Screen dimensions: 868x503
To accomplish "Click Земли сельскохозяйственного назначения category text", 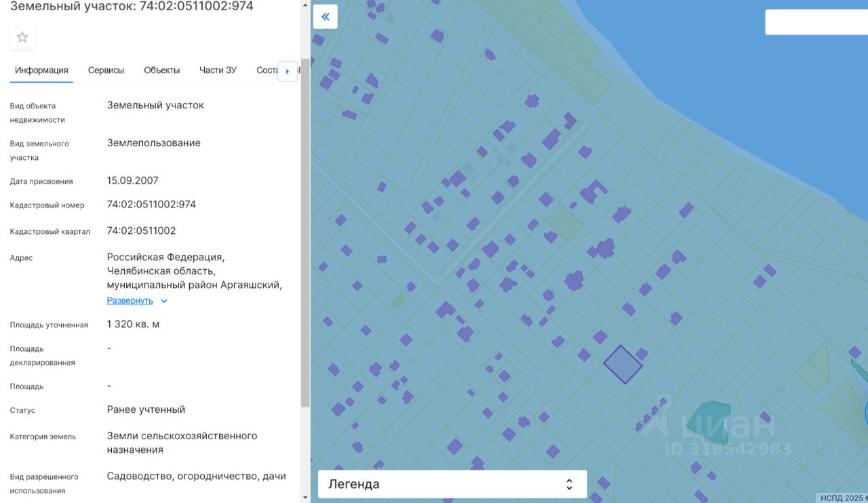I will tap(182, 443).
